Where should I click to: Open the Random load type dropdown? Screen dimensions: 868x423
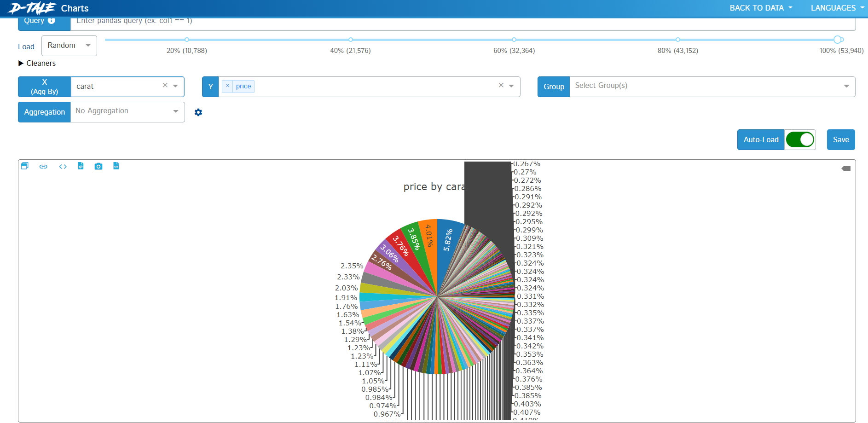click(69, 46)
